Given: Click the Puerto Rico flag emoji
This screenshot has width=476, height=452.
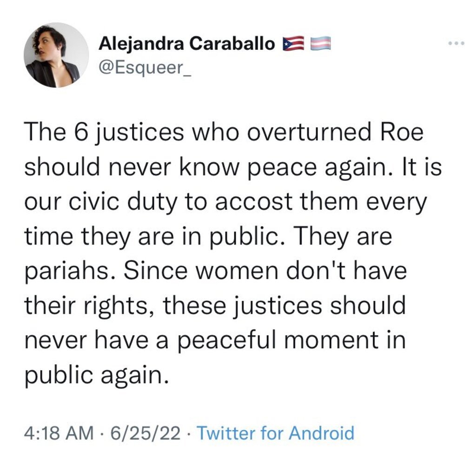Looking at the screenshot, I should point(293,43).
